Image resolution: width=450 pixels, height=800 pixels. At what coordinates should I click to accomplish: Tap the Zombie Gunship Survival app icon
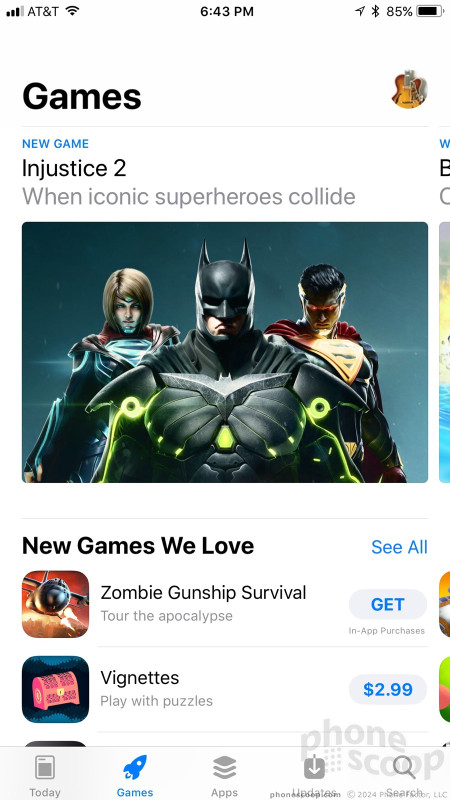pyautogui.click(x=56, y=604)
